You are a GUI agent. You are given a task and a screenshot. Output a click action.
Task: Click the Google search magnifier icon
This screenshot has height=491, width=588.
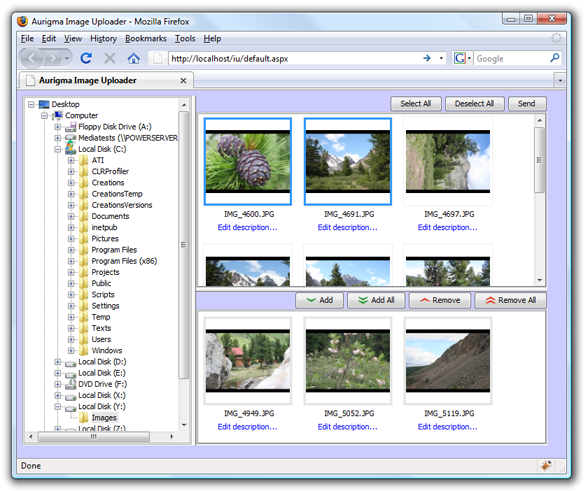pos(555,58)
